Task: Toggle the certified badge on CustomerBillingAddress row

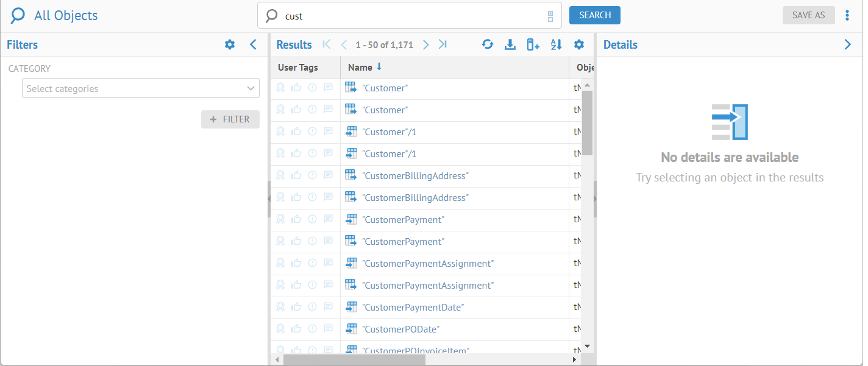Action: coord(280,175)
